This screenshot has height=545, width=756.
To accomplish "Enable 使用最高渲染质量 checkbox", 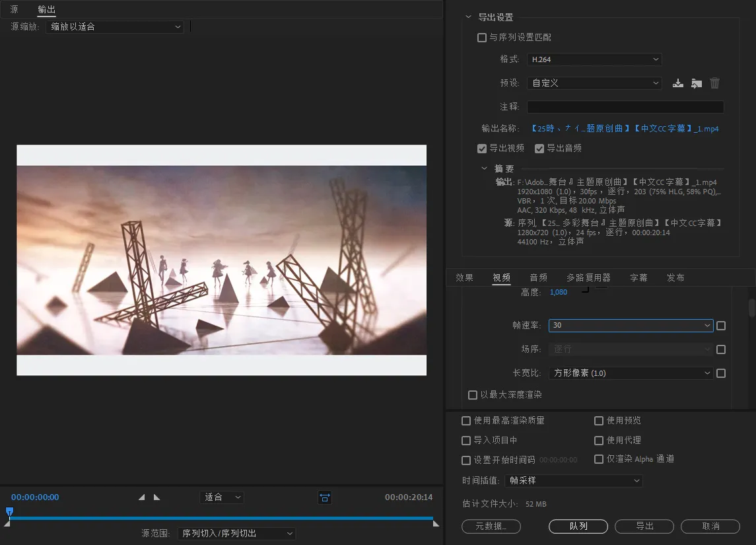I will pyautogui.click(x=465, y=421).
